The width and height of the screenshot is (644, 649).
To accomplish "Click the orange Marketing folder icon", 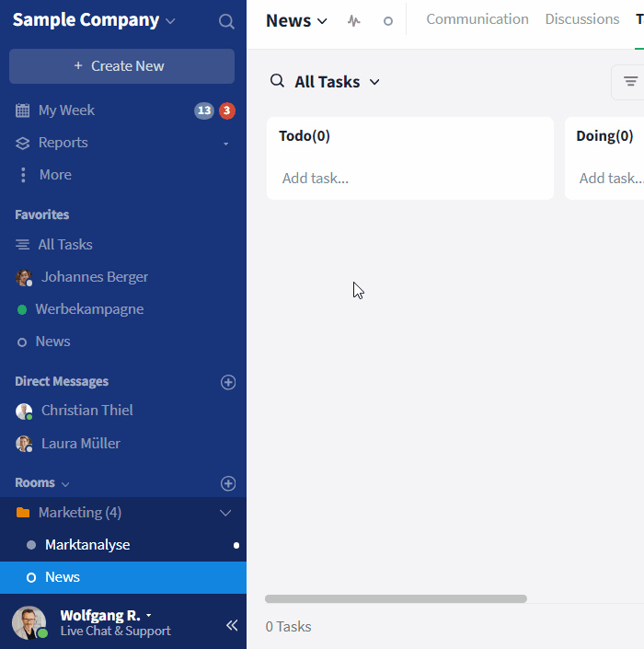I will pyautogui.click(x=23, y=513).
